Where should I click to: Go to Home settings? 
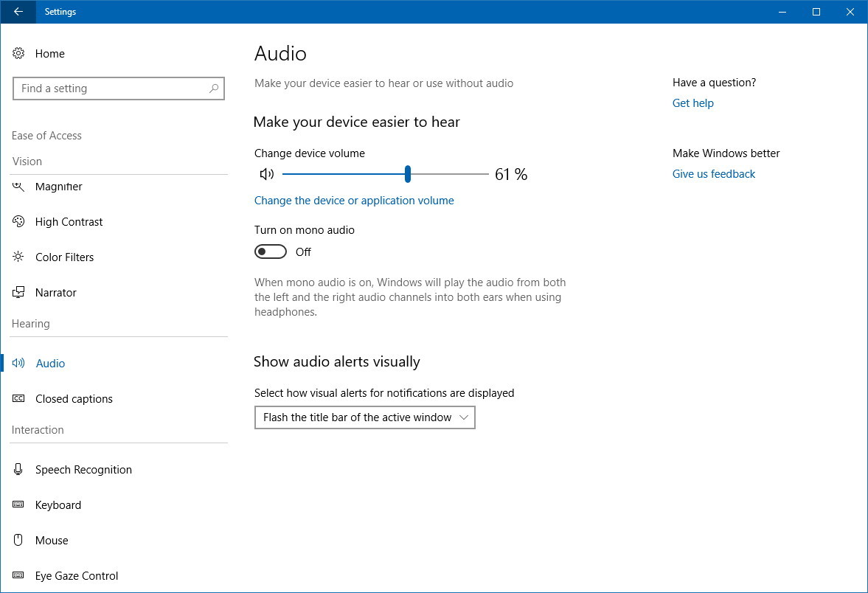point(50,54)
